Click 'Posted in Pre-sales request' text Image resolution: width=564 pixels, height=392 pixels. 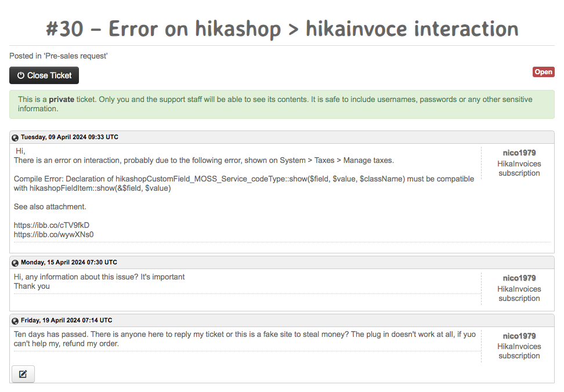coord(58,56)
